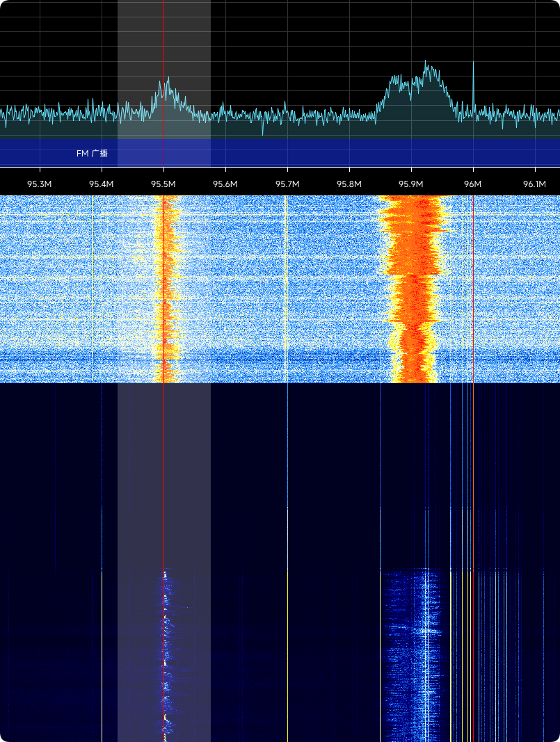Image resolution: width=560 pixels, height=742 pixels.
Task: Click the FM 广播 band plan label
Action: pyautogui.click(x=92, y=153)
